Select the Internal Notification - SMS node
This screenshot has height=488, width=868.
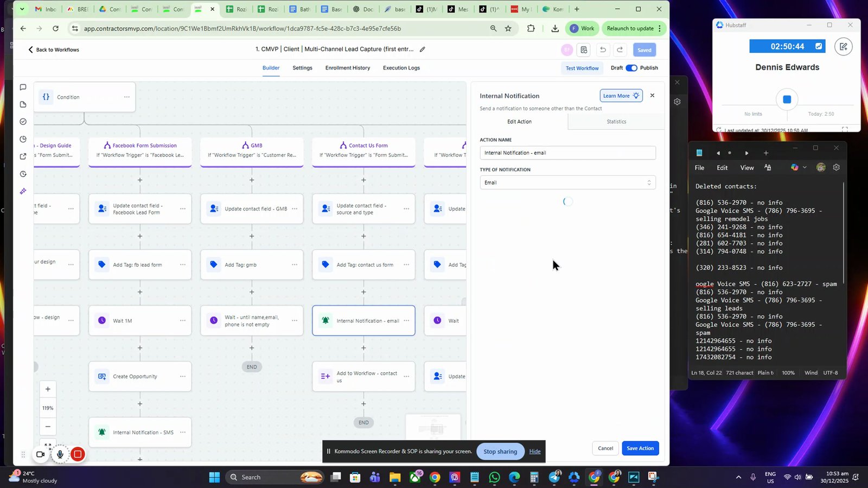point(140,433)
